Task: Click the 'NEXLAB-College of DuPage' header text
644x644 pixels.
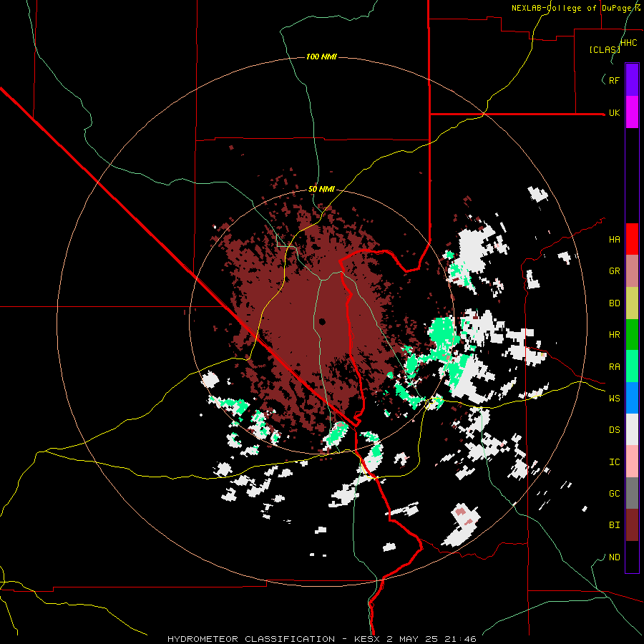Action: [x=572, y=8]
